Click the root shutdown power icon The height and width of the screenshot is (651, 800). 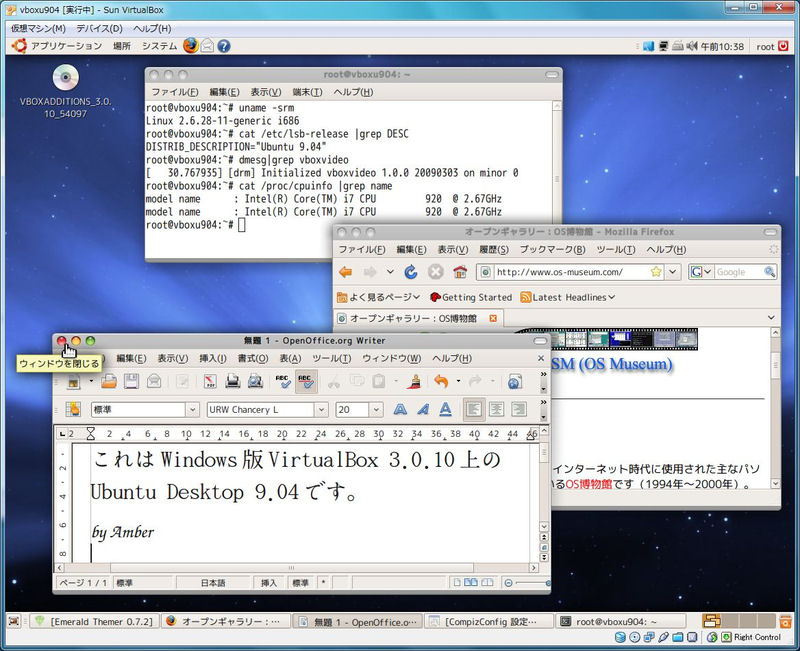click(x=784, y=46)
